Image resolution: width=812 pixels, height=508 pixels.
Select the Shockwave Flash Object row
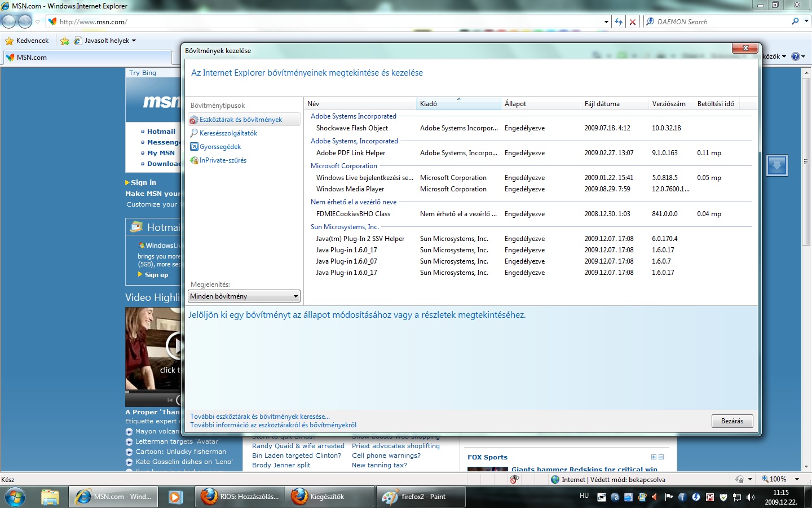coord(352,128)
